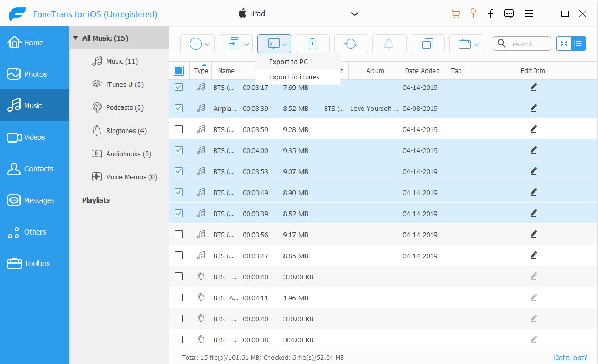598x364 pixels.
Task: Click the FoneTrans logo icon
Action: coord(17,14)
